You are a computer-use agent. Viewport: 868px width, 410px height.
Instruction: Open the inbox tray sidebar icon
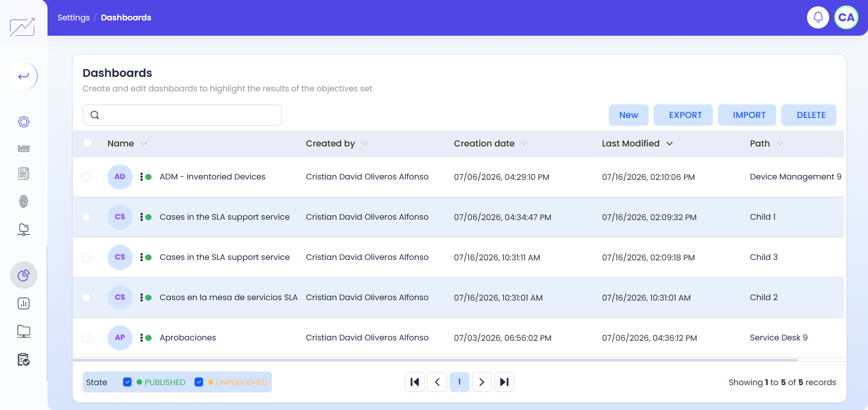tap(24, 148)
